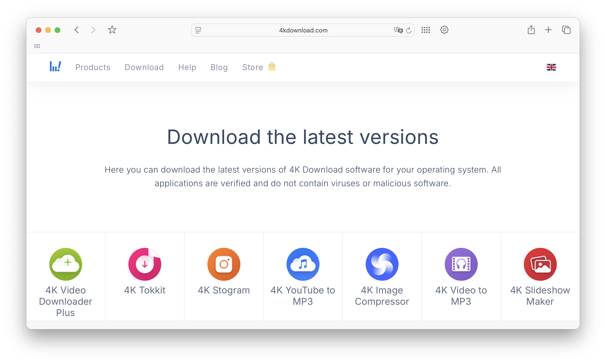
Task: Go forward in browser history
Action: pos(93,30)
